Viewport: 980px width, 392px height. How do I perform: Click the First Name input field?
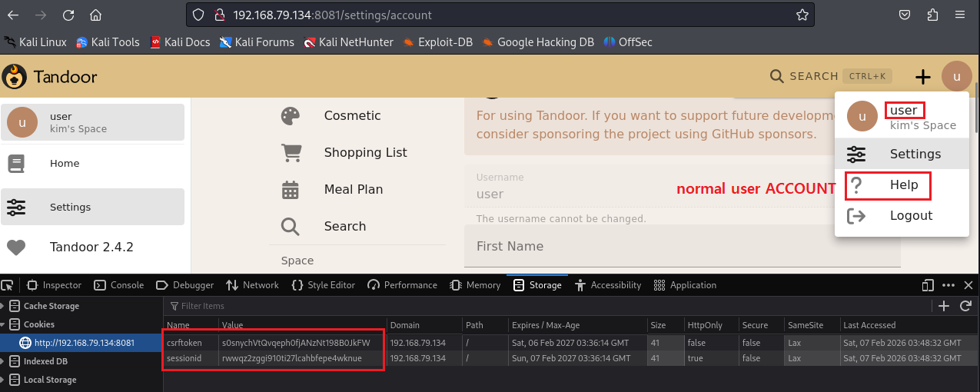tap(682, 247)
